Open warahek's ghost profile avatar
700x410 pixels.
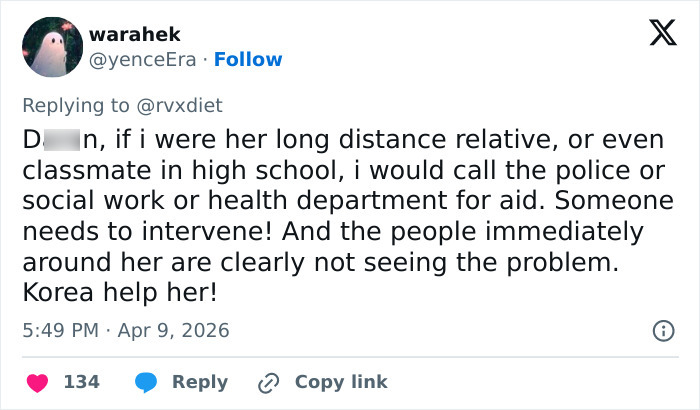click(x=52, y=46)
